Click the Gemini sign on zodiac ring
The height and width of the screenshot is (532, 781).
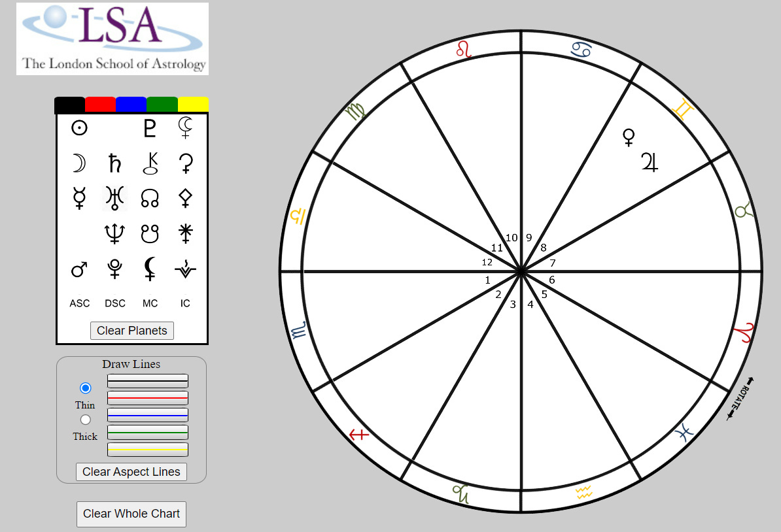pyautogui.click(x=683, y=109)
